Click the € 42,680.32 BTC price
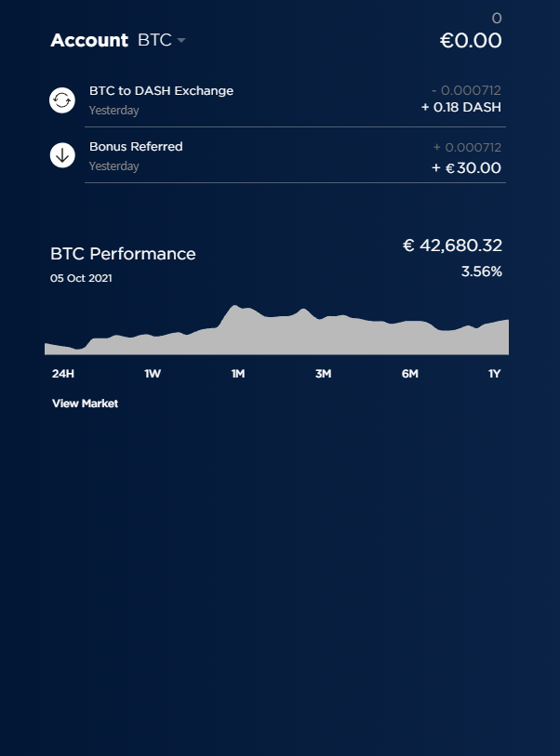 pyautogui.click(x=452, y=245)
